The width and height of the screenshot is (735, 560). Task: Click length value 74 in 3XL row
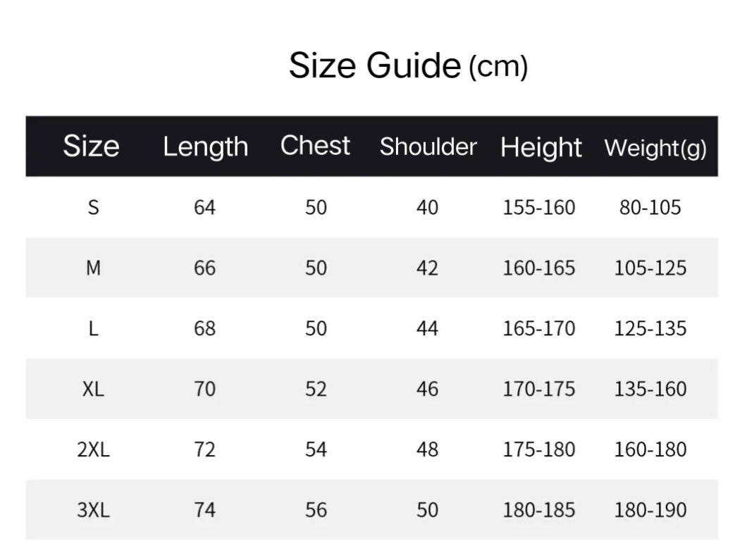point(204,510)
